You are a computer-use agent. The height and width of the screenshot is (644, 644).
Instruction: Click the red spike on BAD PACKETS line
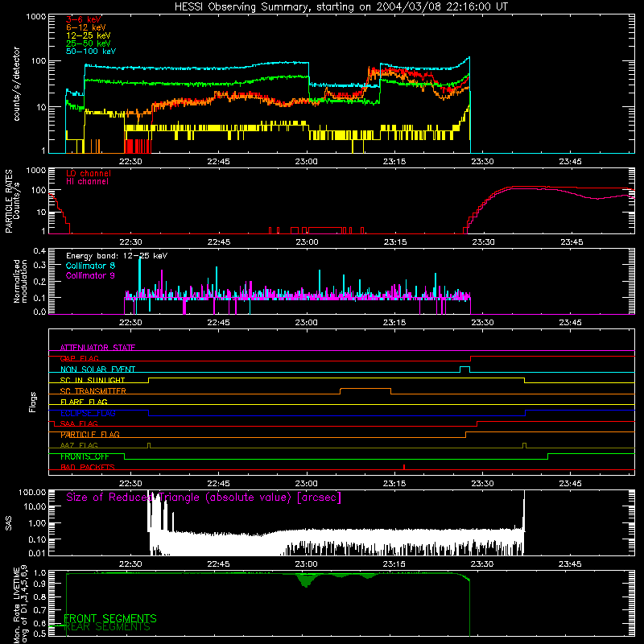404,467
